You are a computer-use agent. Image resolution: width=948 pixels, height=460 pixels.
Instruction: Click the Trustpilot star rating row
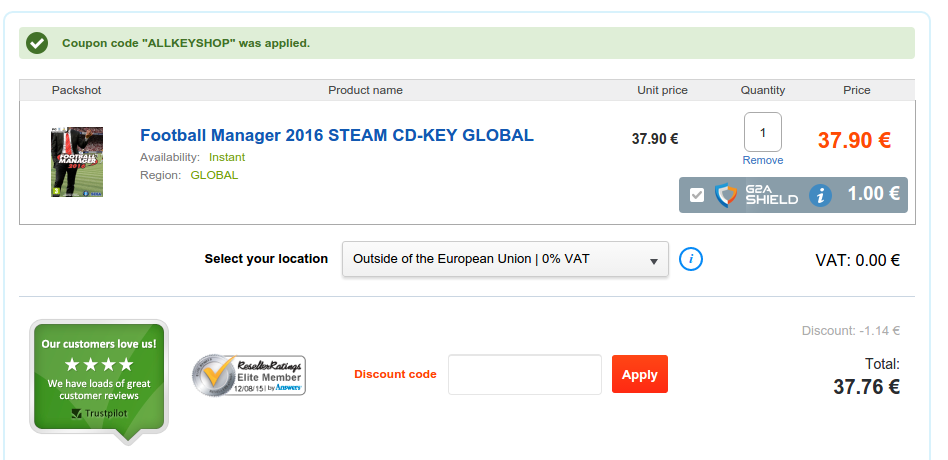click(99, 364)
